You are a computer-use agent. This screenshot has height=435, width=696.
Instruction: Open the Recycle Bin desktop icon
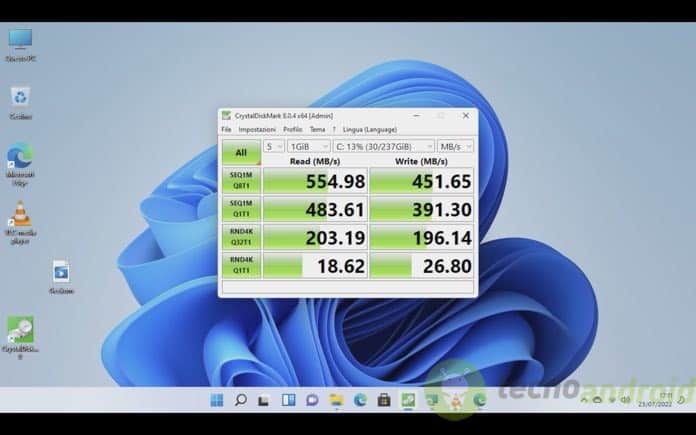(x=20, y=98)
